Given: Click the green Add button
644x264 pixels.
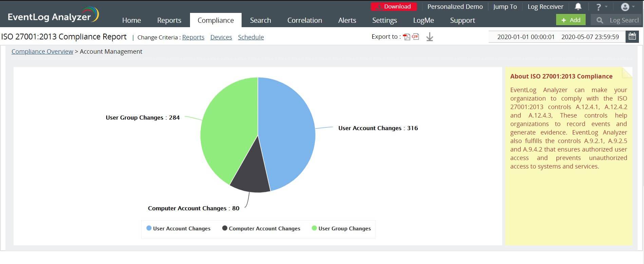Looking at the screenshot, I should pos(571,20).
